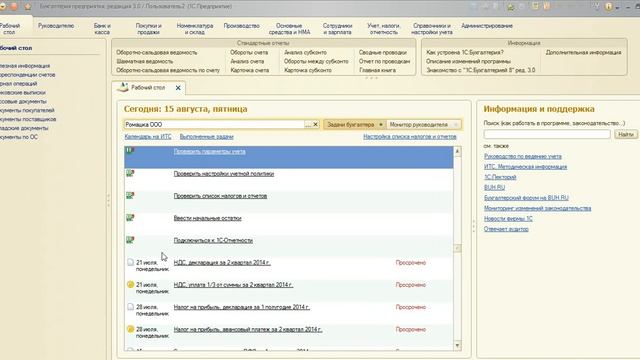Click the task icon for Ввести начальные остатки

tap(130, 218)
